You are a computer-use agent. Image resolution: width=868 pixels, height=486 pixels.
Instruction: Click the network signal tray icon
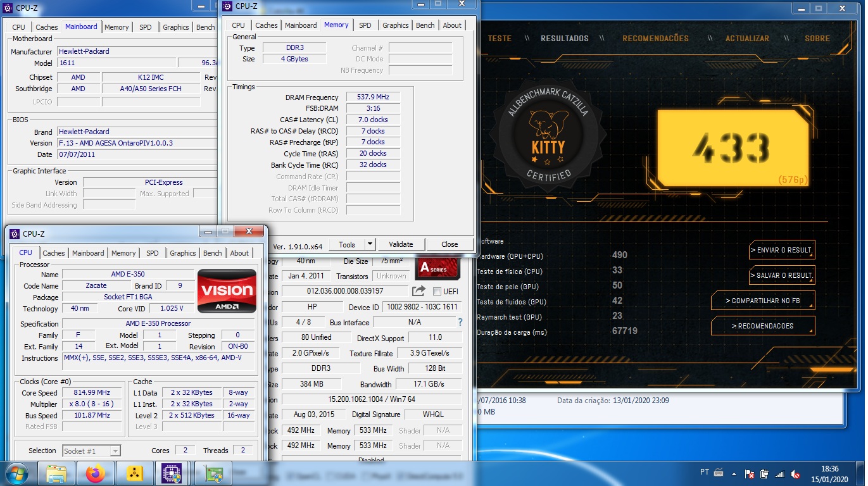tap(779, 473)
